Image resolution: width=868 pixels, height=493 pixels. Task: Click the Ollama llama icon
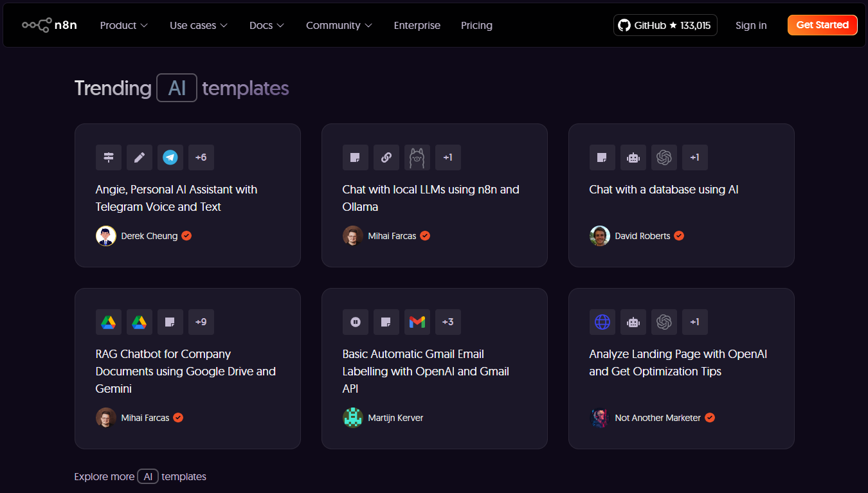pos(417,157)
